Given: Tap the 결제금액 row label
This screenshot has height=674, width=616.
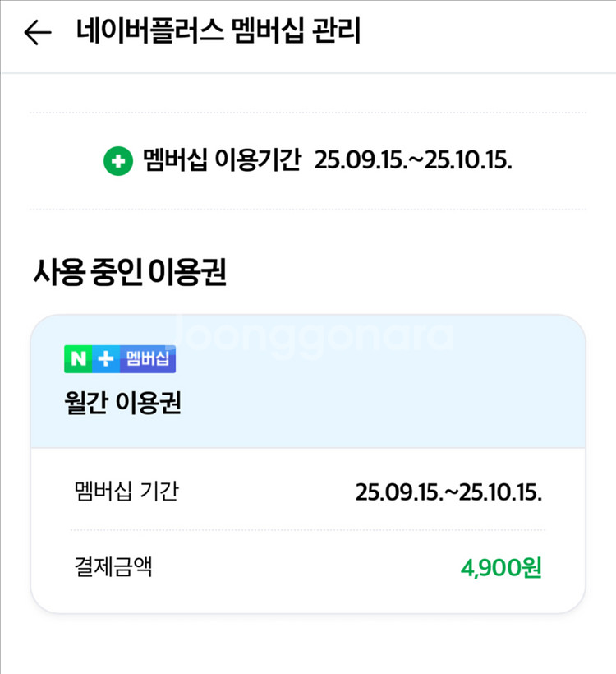Looking at the screenshot, I should click(x=113, y=566).
